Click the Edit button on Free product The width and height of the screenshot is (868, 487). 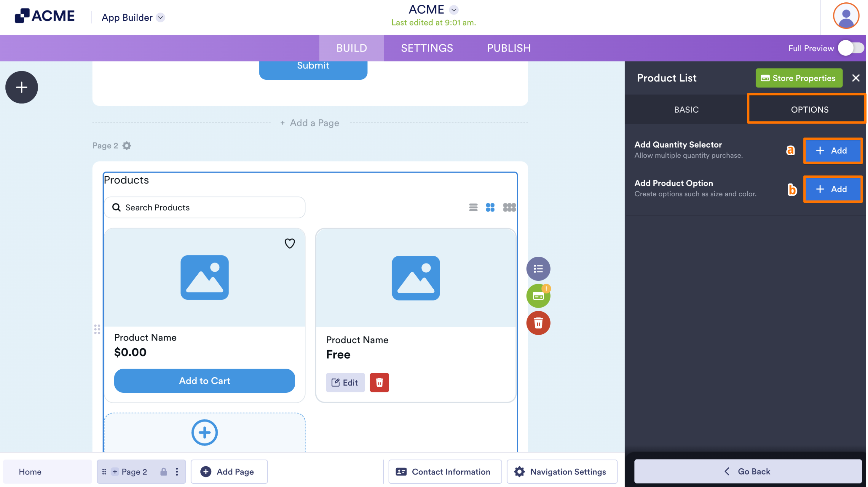click(346, 383)
